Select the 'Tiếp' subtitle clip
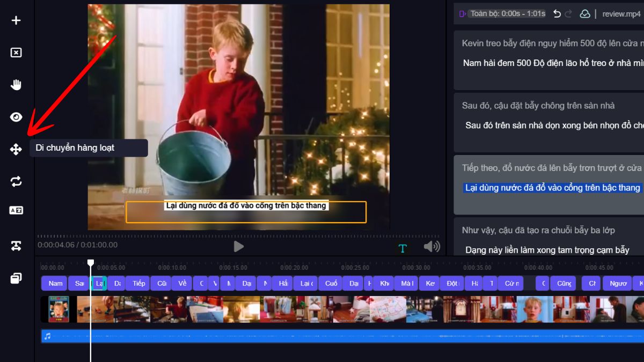The image size is (644, 362). (x=138, y=283)
